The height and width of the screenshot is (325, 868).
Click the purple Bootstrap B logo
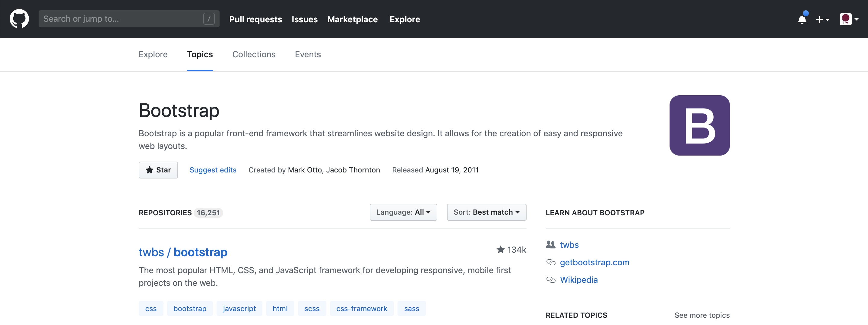click(699, 125)
